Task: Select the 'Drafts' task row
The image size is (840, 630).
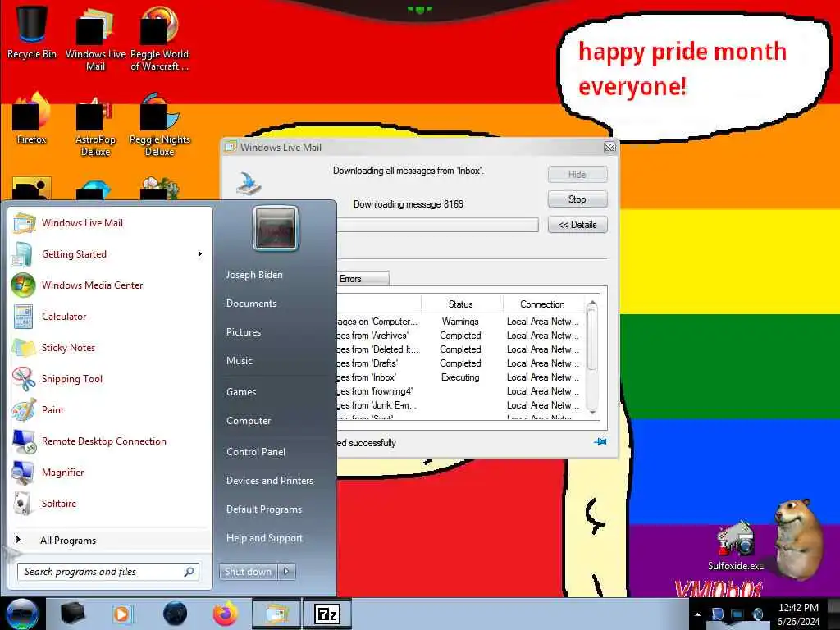Action: pyautogui.click(x=461, y=363)
